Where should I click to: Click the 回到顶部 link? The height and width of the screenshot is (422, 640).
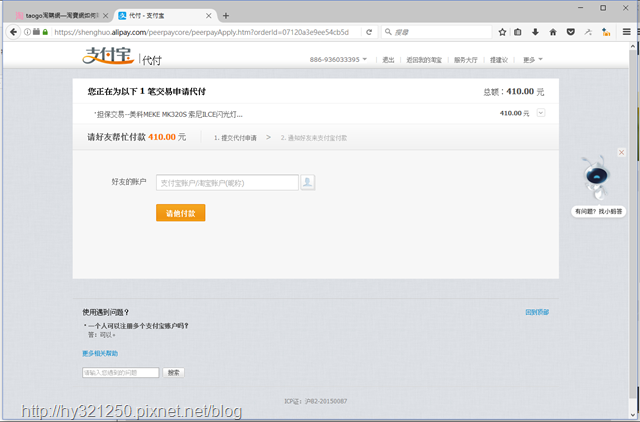click(537, 312)
